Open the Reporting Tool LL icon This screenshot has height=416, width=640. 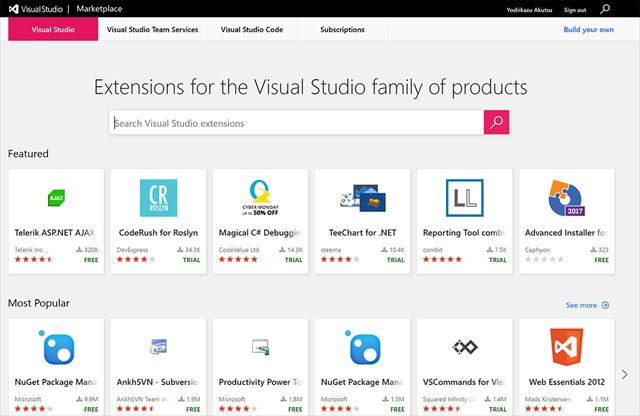pyautogui.click(x=464, y=198)
